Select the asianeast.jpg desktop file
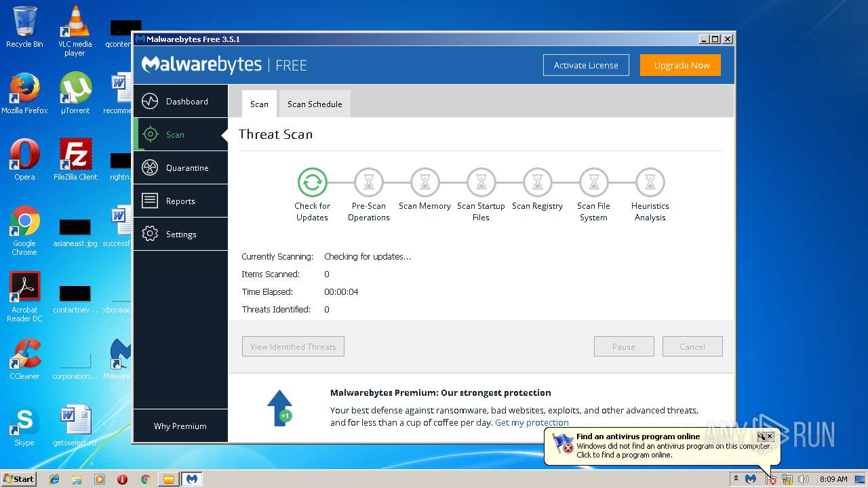This screenshot has width=868, height=488. [75, 233]
